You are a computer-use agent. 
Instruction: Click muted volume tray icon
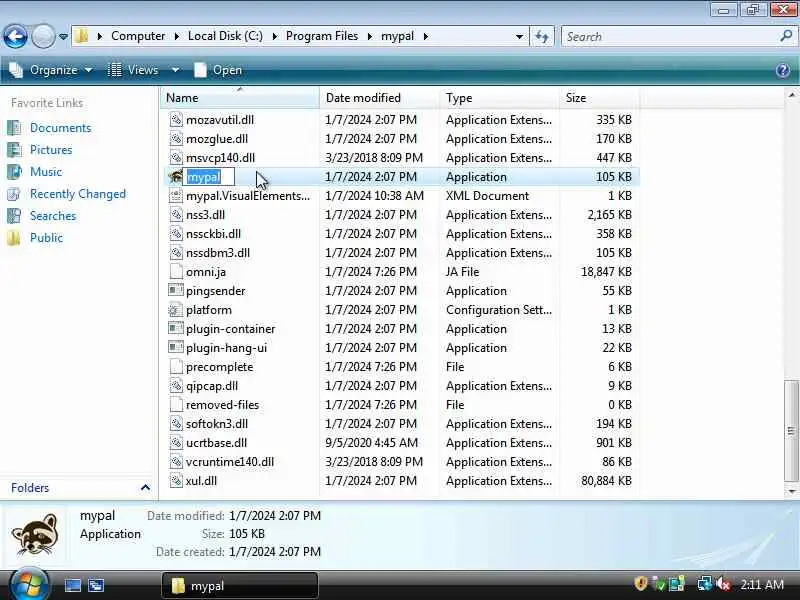(x=723, y=584)
